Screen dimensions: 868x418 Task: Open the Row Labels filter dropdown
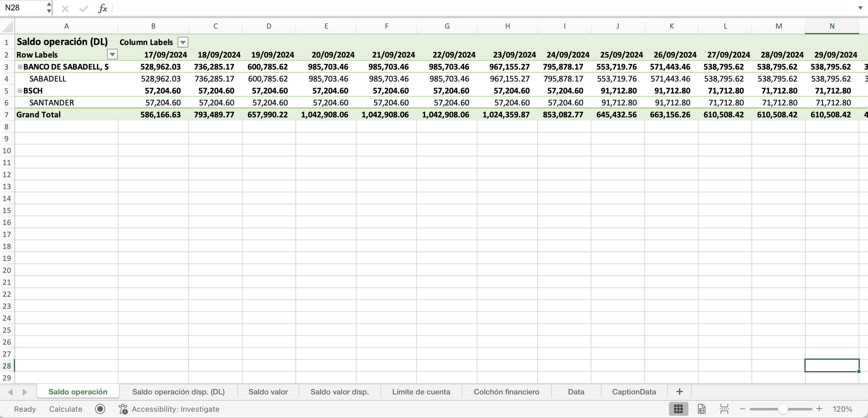click(x=112, y=54)
